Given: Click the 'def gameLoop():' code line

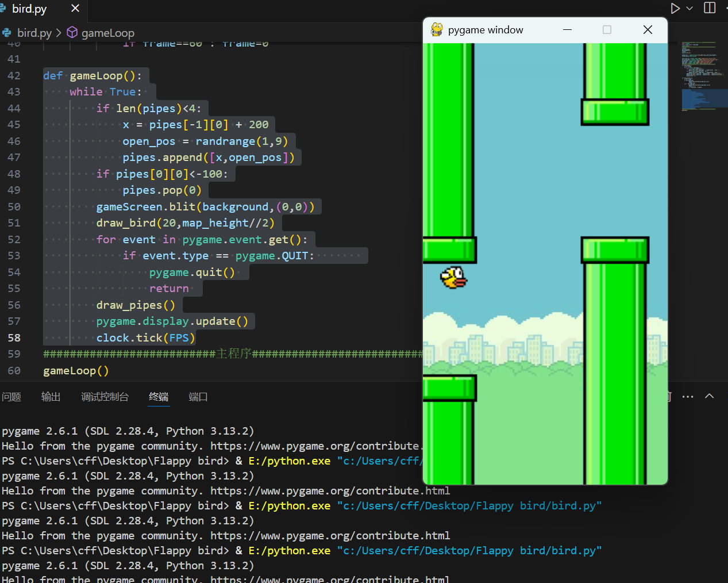Looking at the screenshot, I should [x=92, y=75].
